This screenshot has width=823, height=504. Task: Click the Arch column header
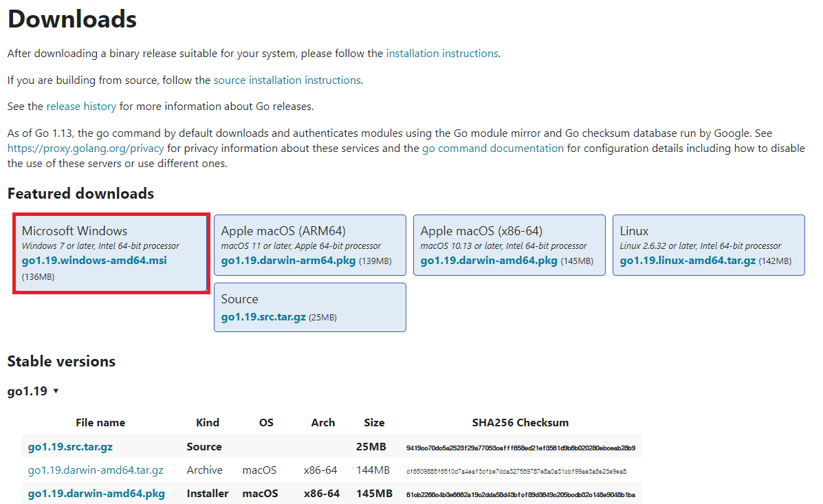tap(322, 423)
